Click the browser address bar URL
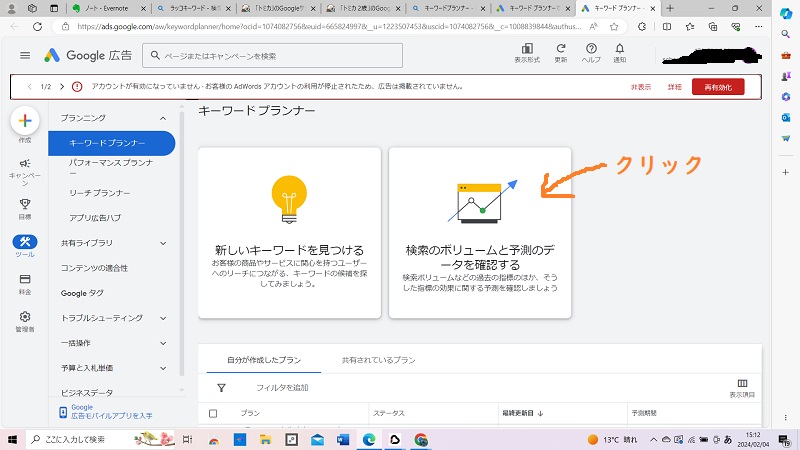The width and height of the screenshot is (800, 450). [329, 27]
